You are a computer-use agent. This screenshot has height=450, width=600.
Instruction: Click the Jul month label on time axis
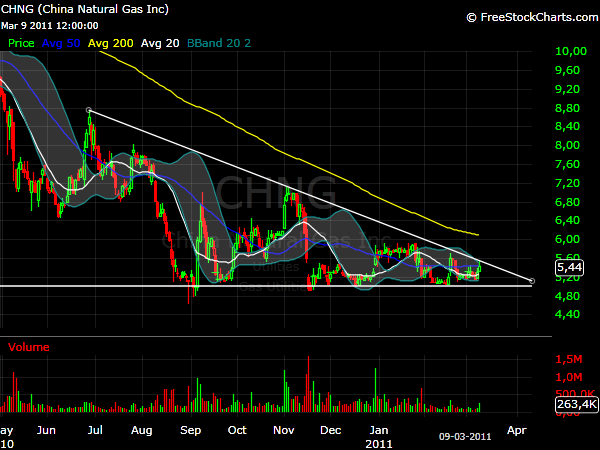point(95,430)
